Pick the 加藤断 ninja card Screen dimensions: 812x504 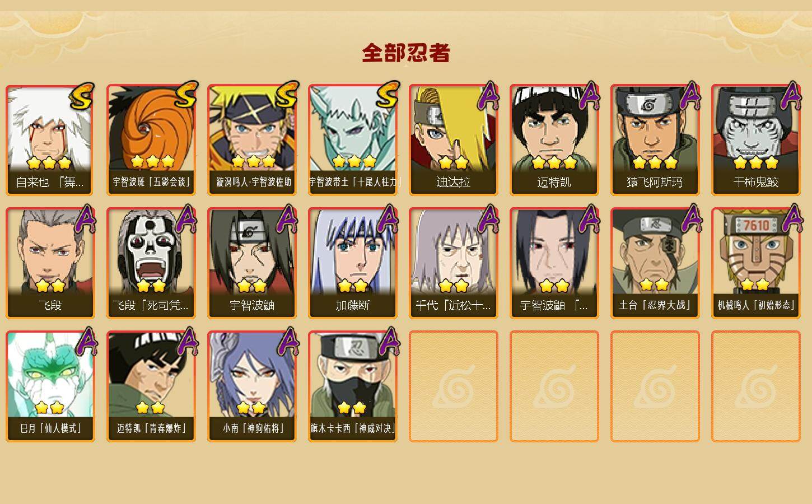pos(352,263)
